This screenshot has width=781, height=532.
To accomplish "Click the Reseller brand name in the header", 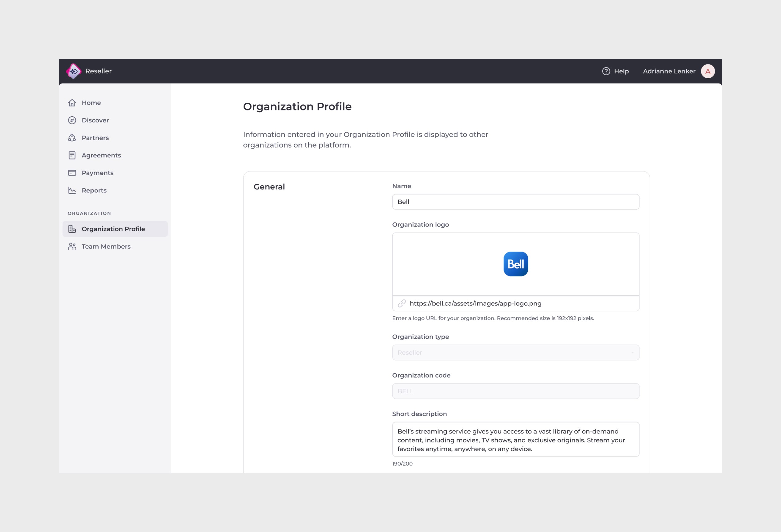I will pyautogui.click(x=99, y=71).
